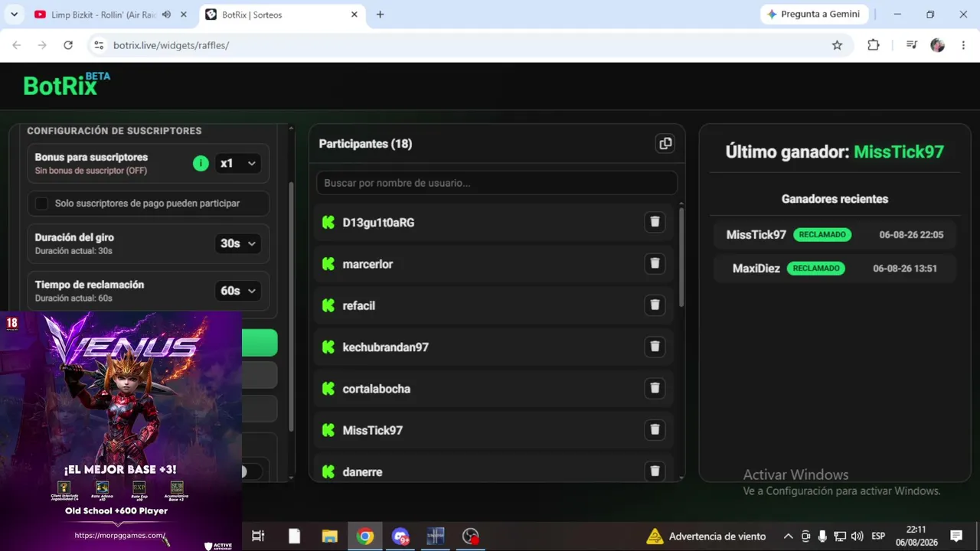Click the participants list scrollbar
This screenshot has width=980, height=551.
(681, 256)
